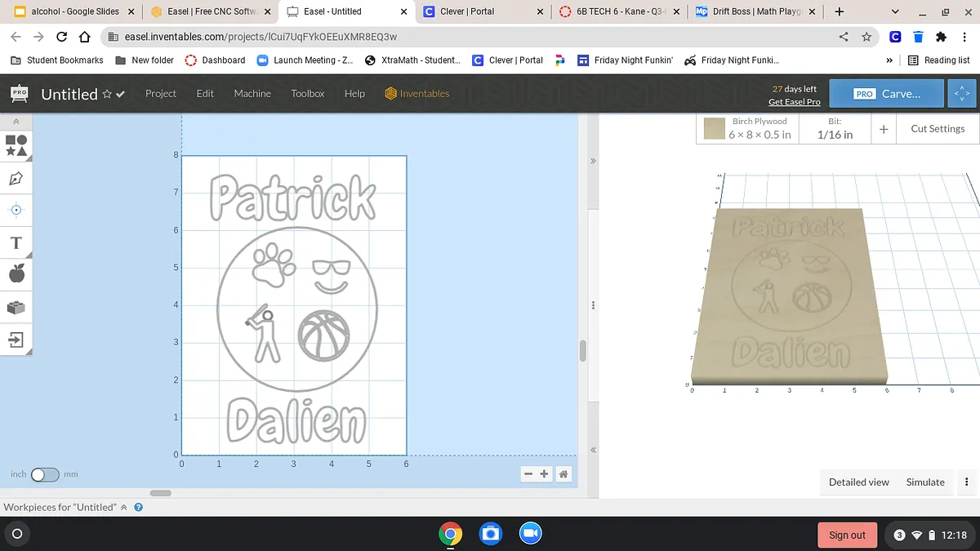Click the Bit 1/16 in selector
The image size is (980, 551).
[835, 129]
